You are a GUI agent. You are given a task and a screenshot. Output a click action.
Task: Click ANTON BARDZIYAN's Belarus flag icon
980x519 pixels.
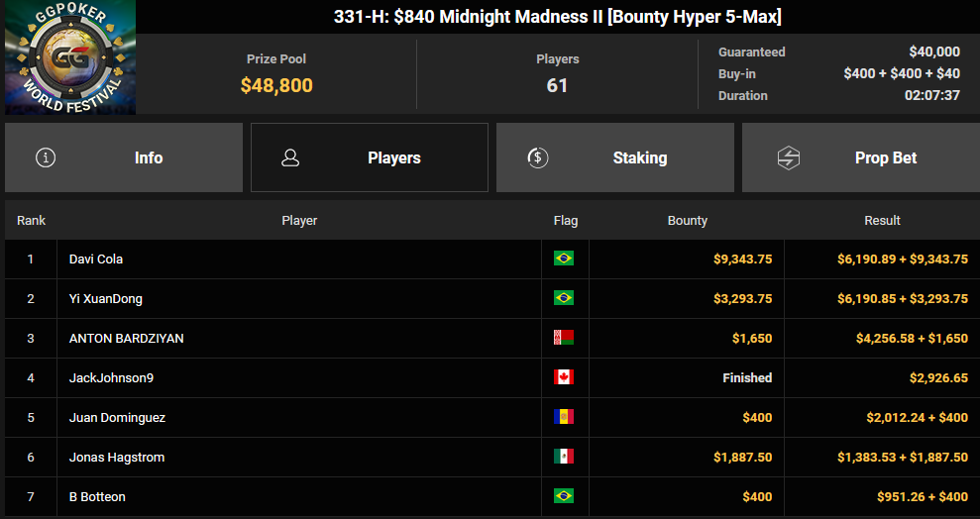(563, 338)
